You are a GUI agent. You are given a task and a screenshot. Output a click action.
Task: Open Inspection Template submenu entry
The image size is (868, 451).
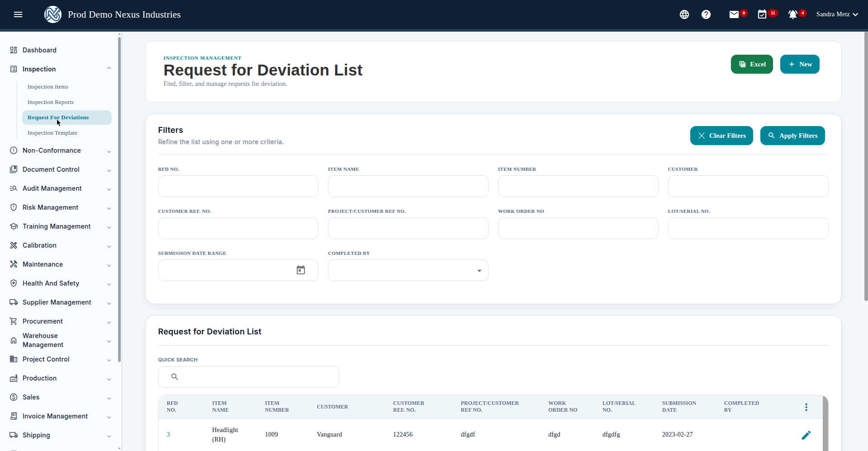52,133
